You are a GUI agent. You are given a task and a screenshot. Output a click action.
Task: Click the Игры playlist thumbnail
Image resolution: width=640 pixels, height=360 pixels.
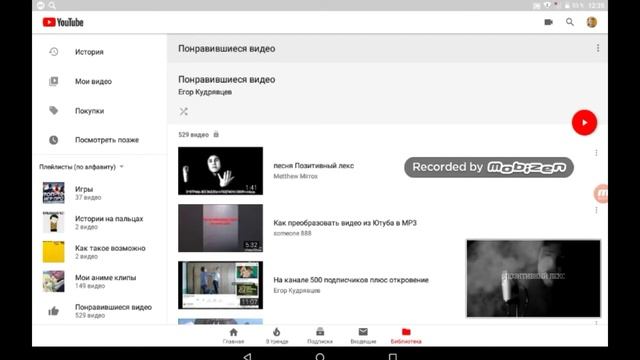pos(53,193)
